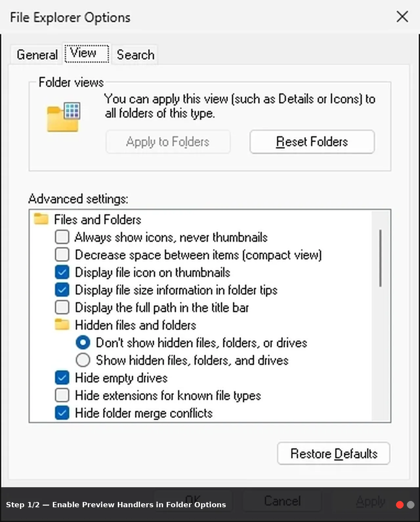The image size is (420, 522).
Task: Uncheck Display file icon on thumbnails
Action: pyautogui.click(x=62, y=272)
